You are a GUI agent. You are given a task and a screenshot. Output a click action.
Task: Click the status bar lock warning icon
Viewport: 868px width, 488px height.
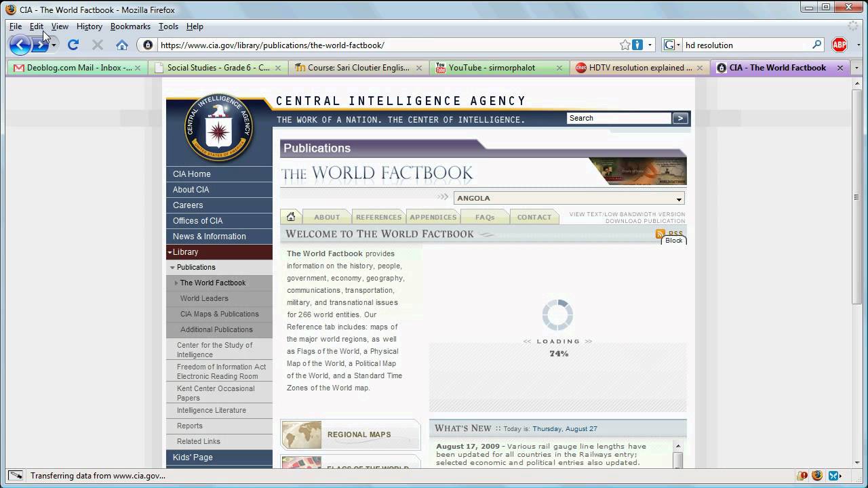[802, 476]
